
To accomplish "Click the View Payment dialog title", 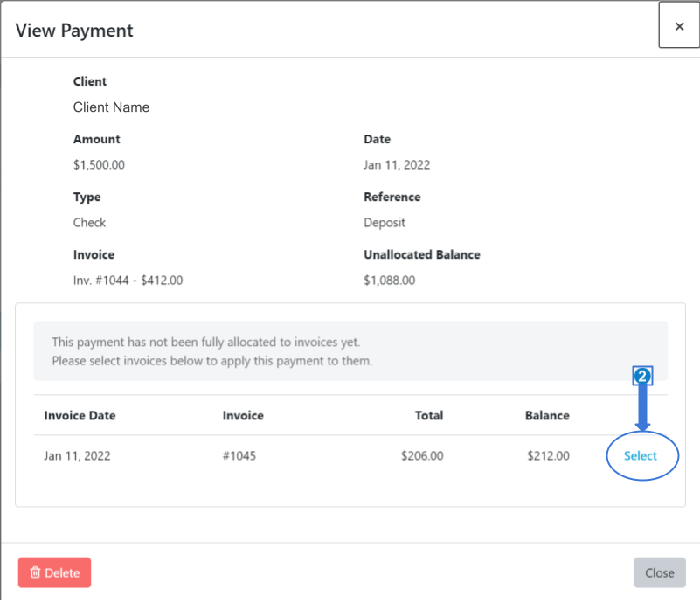I will click(73, 30).
